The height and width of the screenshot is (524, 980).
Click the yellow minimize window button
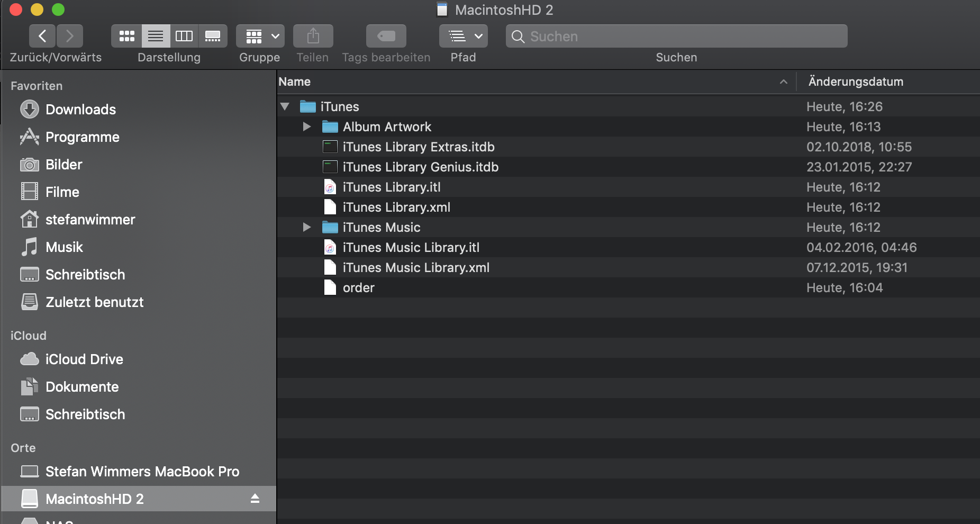[x=37, y=10]
